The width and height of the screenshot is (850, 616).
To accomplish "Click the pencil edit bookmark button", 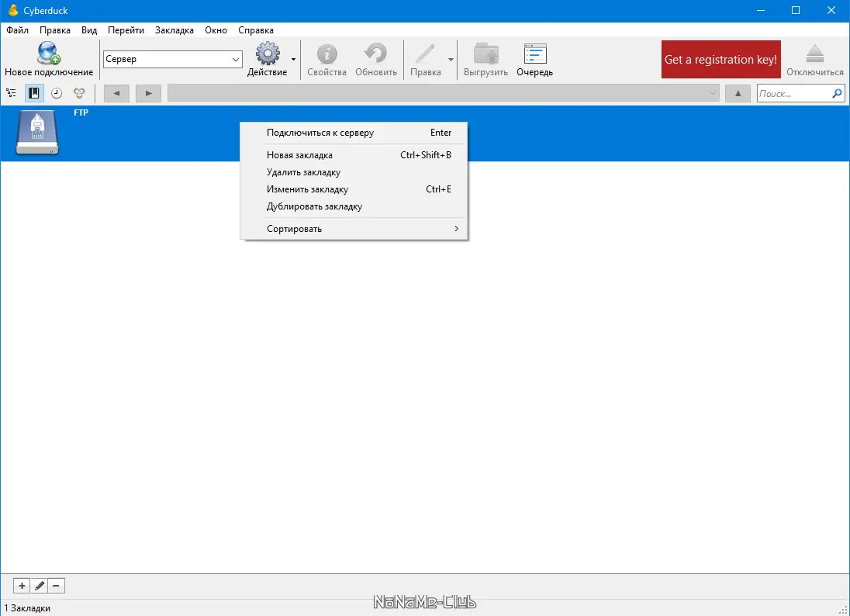I will click(39, 586).
